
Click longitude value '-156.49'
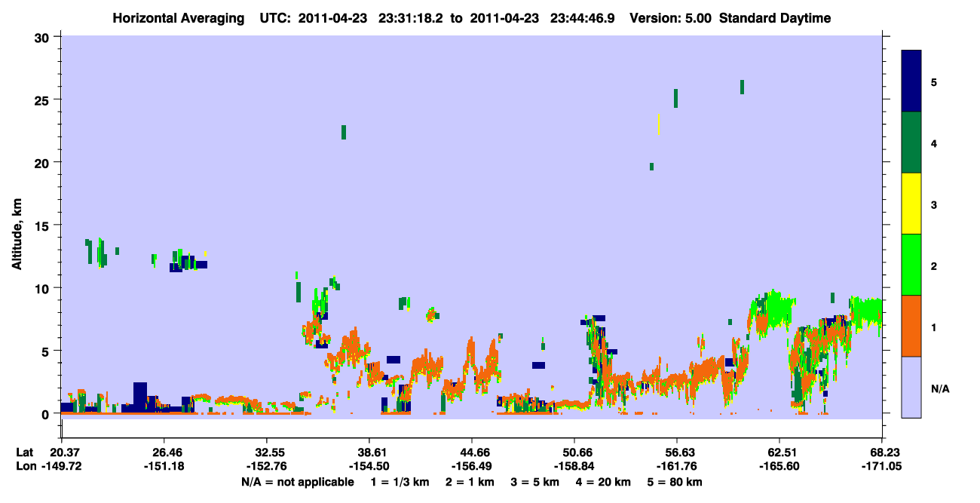471,467
